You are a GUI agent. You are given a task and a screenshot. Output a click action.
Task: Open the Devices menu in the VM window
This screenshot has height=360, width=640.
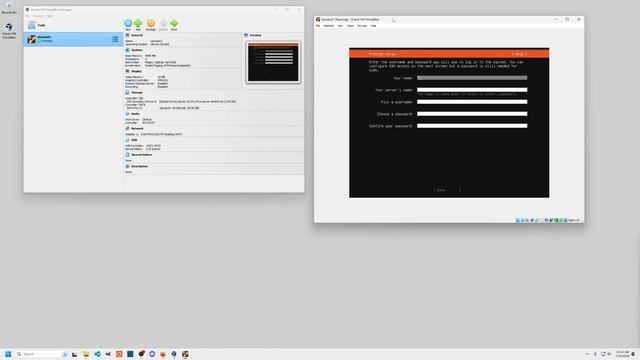tap(362, 26)
